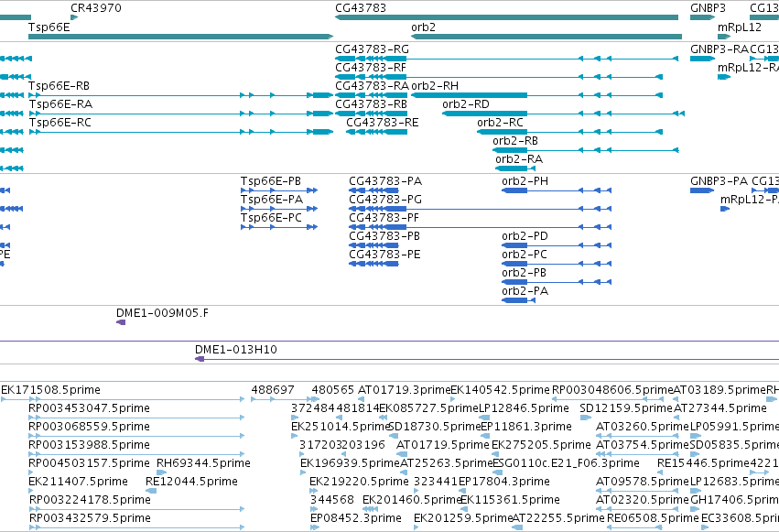779x532 pixels.
Task: Click EST EK275205.5prime
Action: [494, 454]
